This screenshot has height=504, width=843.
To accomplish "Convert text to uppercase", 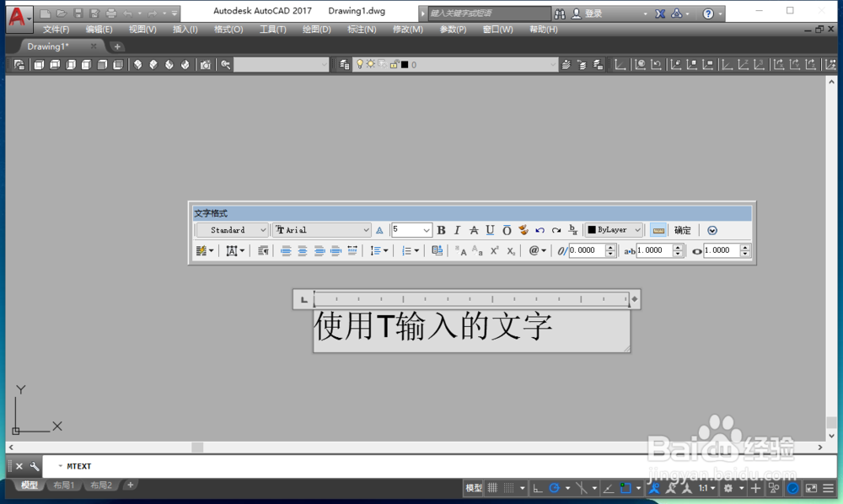I will coord(461,250).
